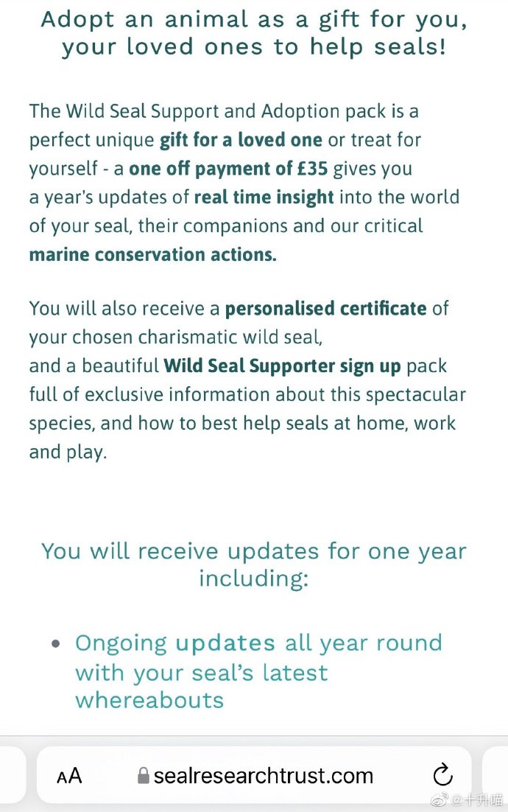Tap the padlock security icon
508x812 pixels.
(144, 775)
